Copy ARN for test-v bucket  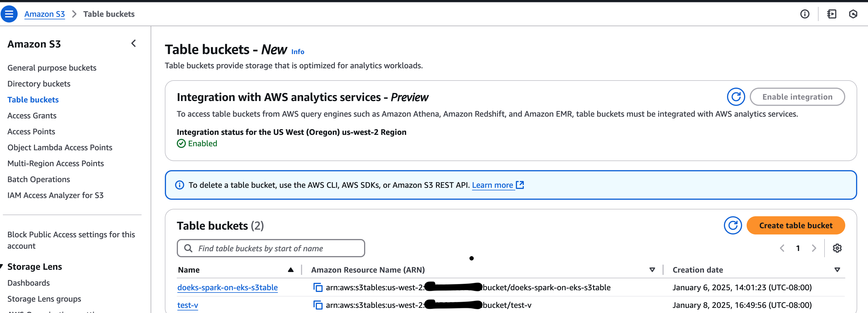point(317,305)
